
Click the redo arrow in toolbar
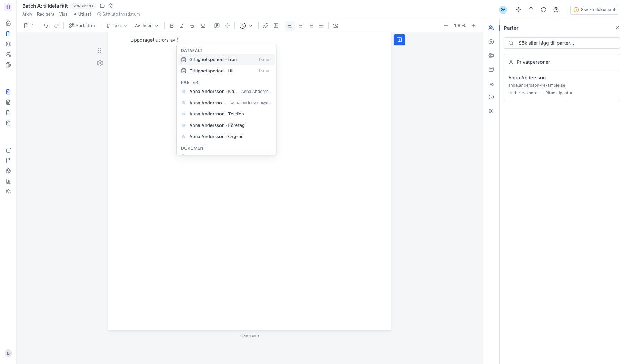[x=57, y=26]
